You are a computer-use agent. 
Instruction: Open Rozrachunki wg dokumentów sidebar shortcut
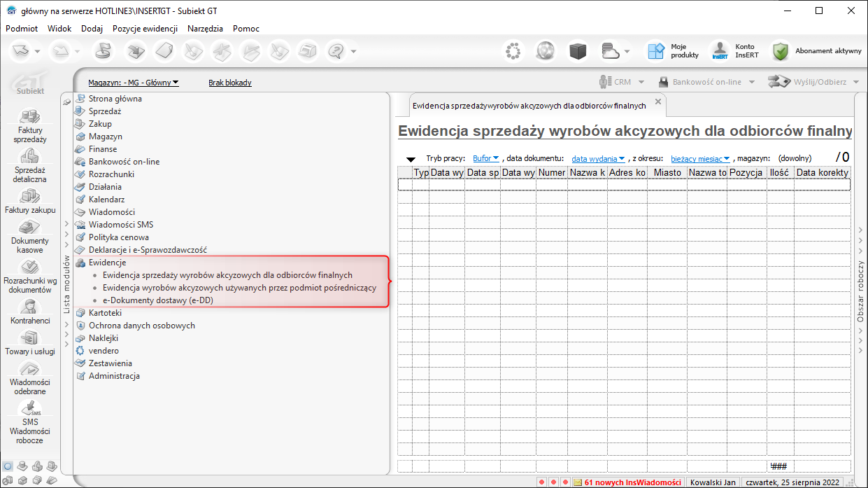point(30,277)
